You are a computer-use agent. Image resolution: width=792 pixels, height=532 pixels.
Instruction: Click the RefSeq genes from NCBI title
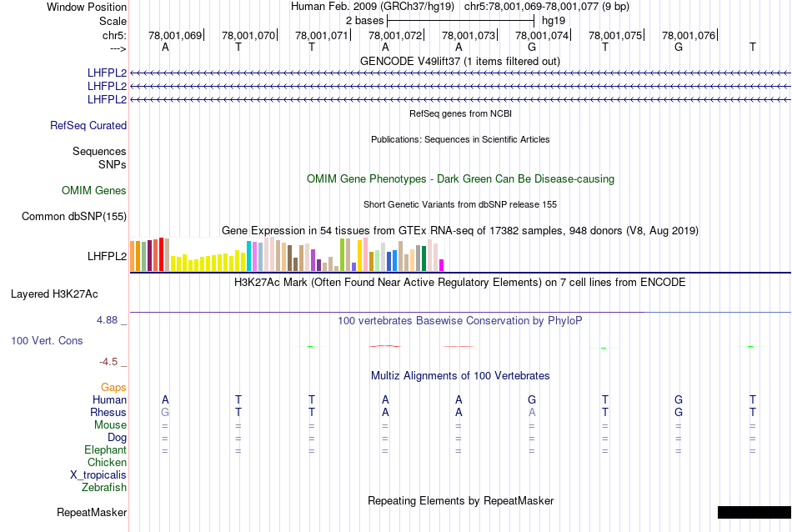coord(460,113)
